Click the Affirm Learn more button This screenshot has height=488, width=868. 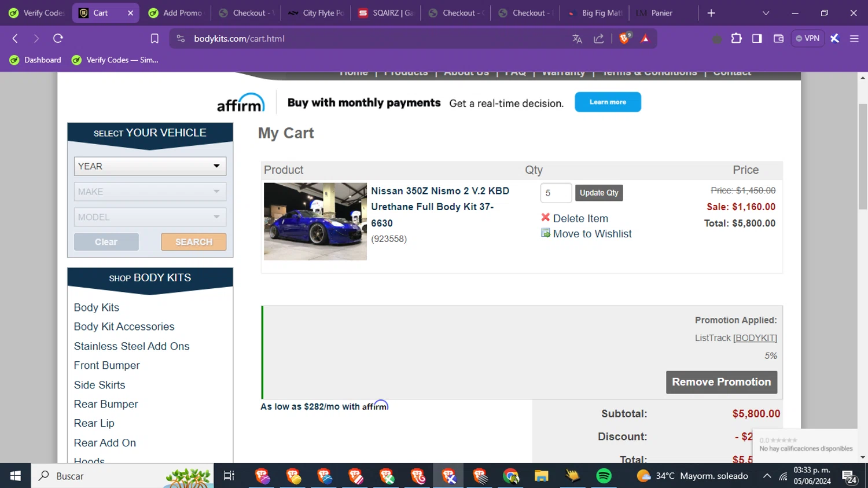608,102
